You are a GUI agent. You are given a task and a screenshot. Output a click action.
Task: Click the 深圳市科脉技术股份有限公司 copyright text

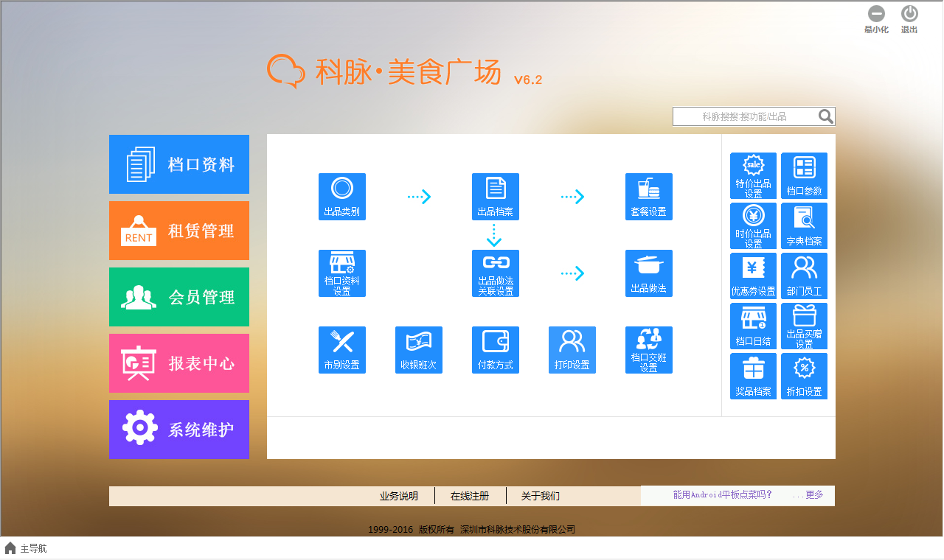point(518,529)
